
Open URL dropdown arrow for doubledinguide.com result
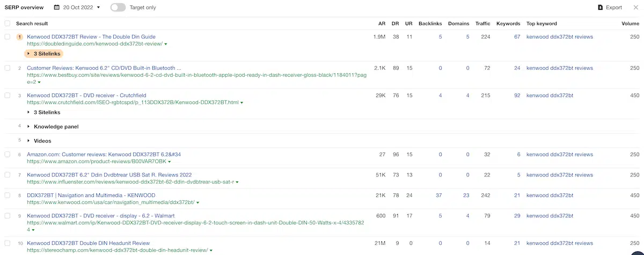coord(166,44)
